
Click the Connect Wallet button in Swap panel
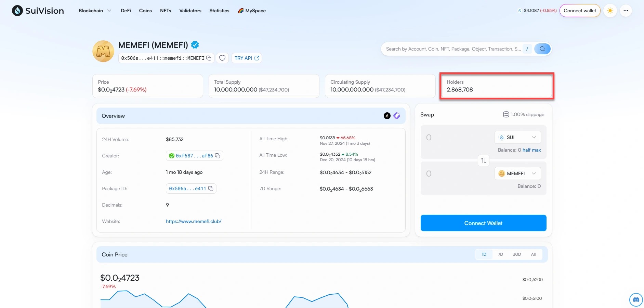[x=483, y=223]
